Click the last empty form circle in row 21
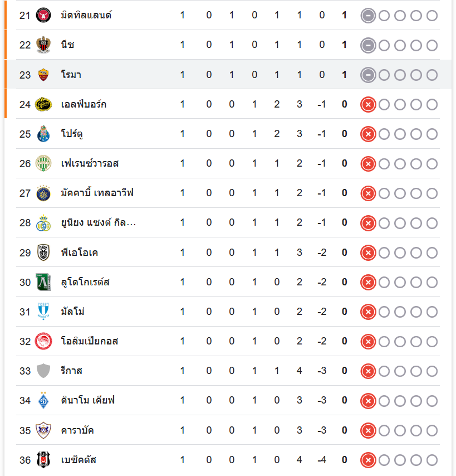The width and height of the screenshot is (456, 476). tap(432, 15)
